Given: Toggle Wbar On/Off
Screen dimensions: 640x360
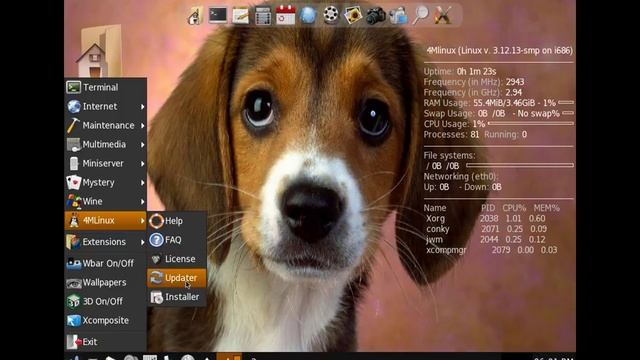Looking at the screenshot, I should click(105, 263).
